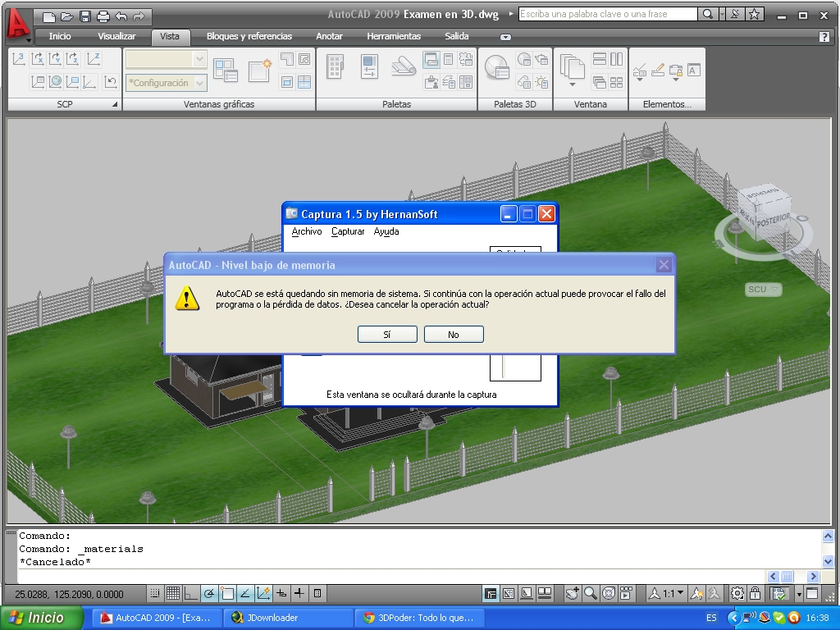Open the small dropdown arrow next to search icon
Image resolution: width=840 pixels, height=630 pixels.
click(722, 15)
